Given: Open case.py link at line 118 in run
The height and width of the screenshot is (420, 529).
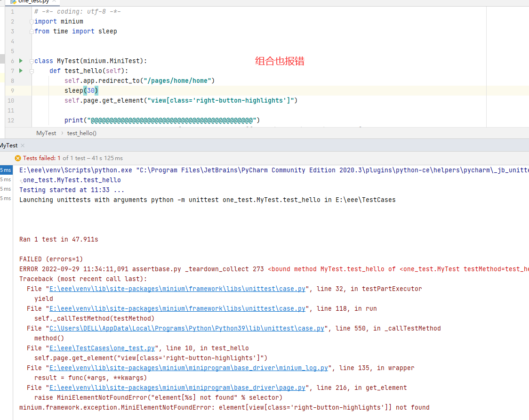Looking at the screenshot, I should (177, 308).
